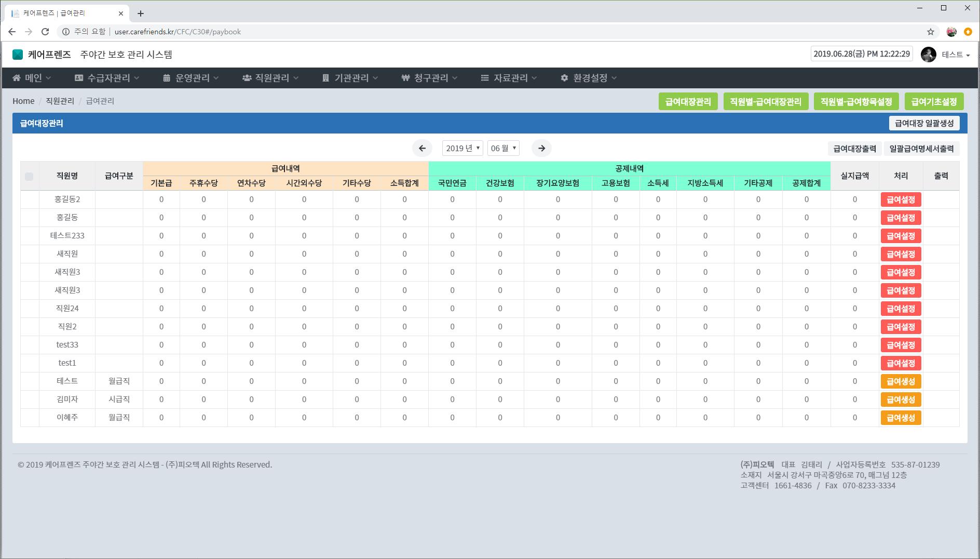Click the next month arrow button
Viewport: 980px width, 559px height.
tap(541, 149)
